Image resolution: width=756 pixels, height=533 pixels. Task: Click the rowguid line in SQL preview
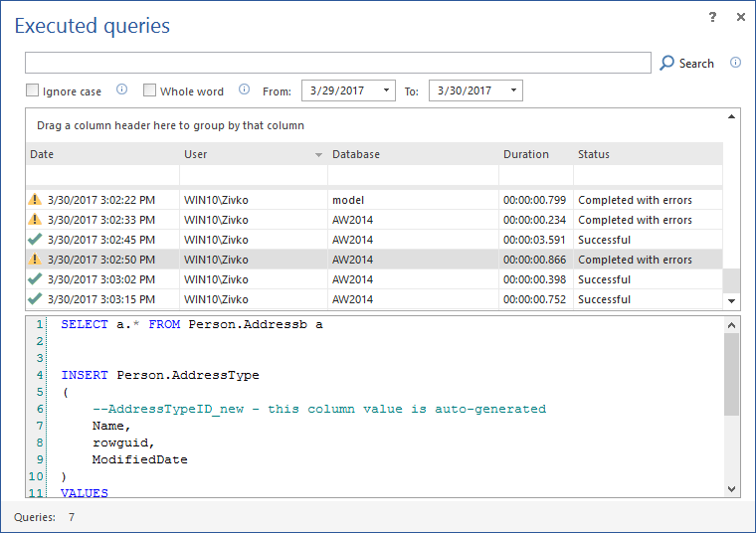click(x=123, y=443)
